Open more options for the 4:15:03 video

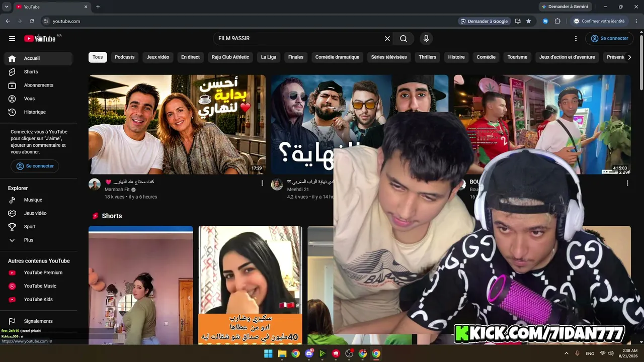pos(627,183)
